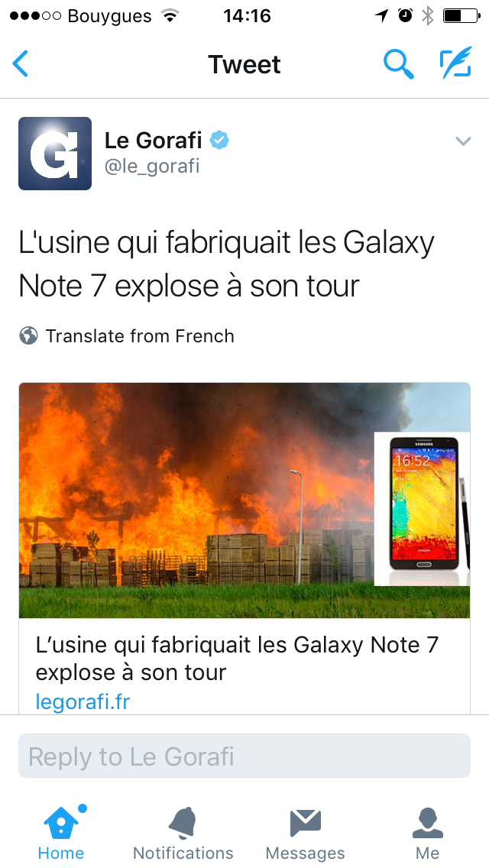Viewport: 489px width, 868px height.
Task: Tap the Messages envelope icon
Action: click(305, 823)
